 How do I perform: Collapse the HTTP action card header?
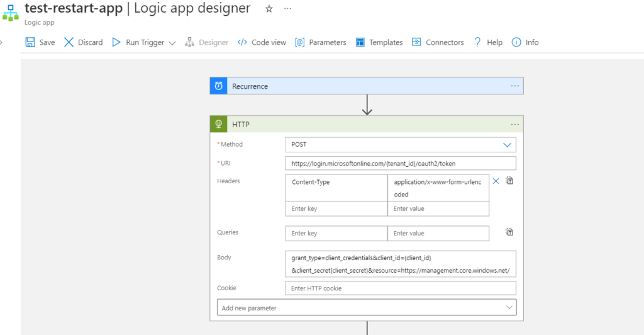coord(367,124)
